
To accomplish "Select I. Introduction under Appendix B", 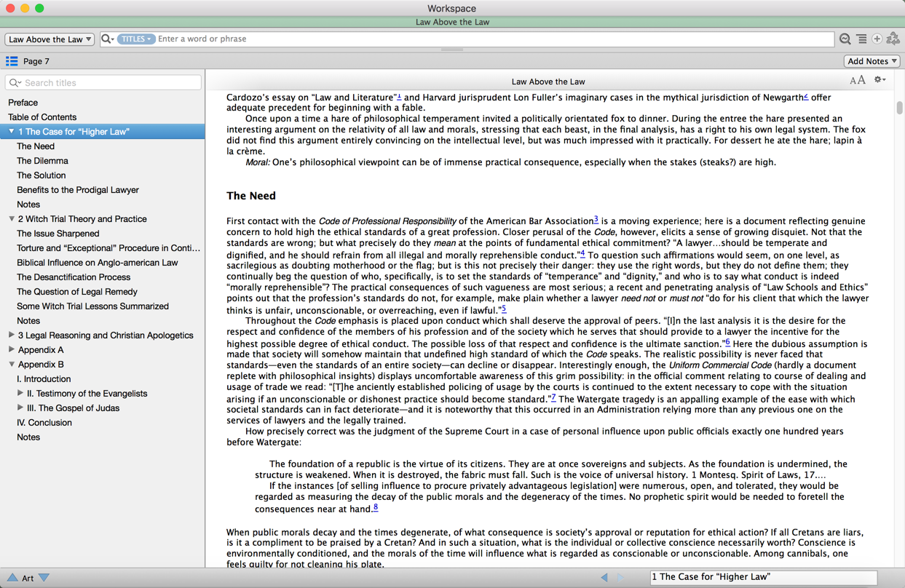I will click(44, 379).
